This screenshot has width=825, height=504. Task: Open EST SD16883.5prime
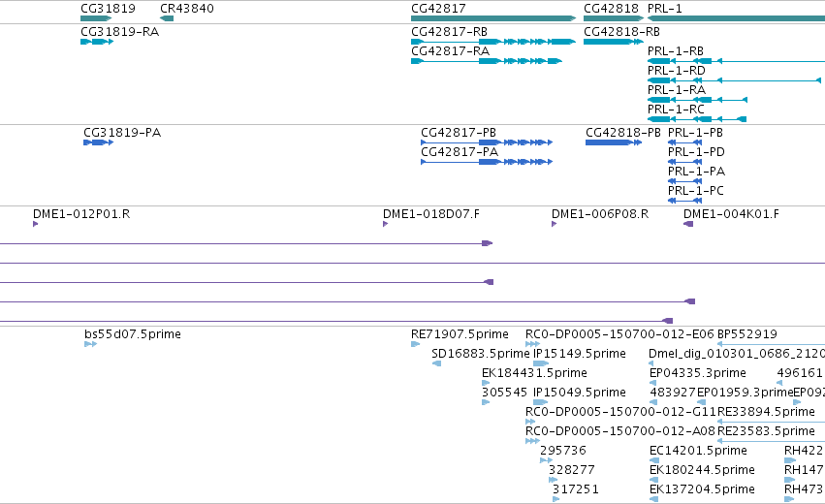(436, 363)
